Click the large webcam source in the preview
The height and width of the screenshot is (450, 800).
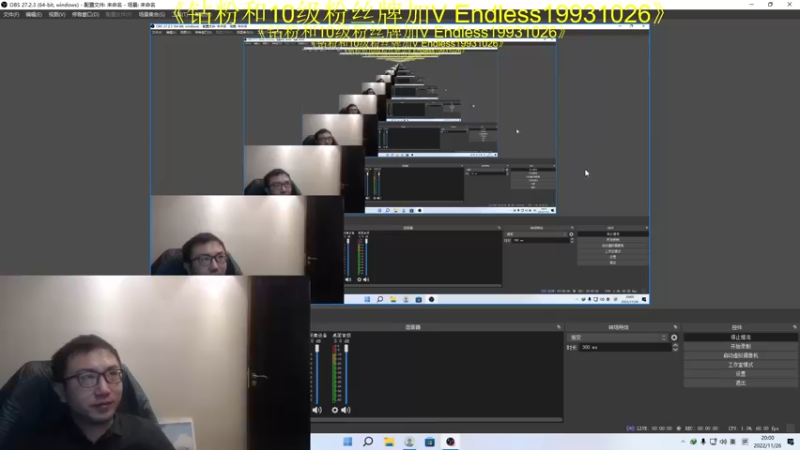(155, 363)
